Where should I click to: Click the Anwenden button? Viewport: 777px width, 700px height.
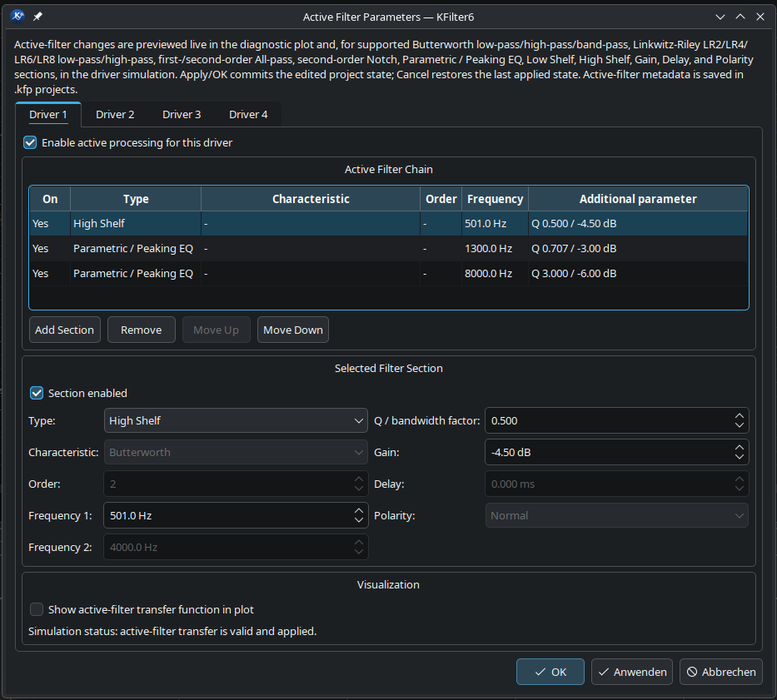[x=632, y=672]
